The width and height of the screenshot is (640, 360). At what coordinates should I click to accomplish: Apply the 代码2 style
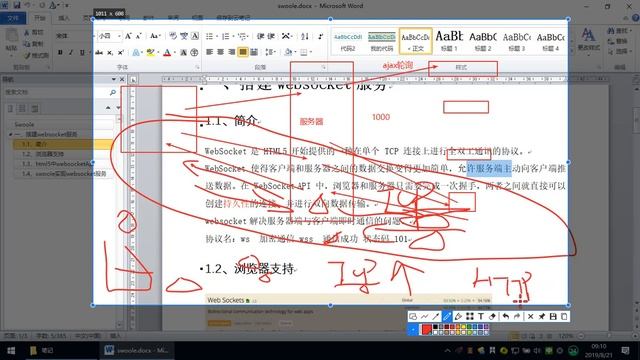[348, 41]
